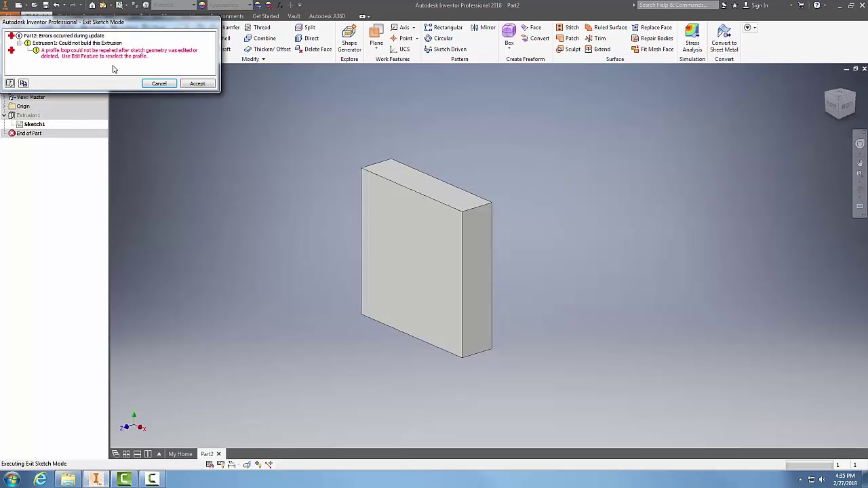
Task: Open Internet Explorer from taskbar
Action: (40, 480)
